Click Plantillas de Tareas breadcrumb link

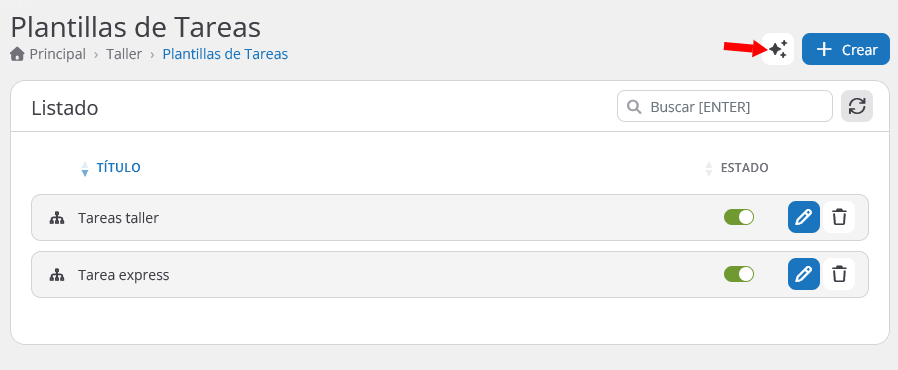pos(225,54)
